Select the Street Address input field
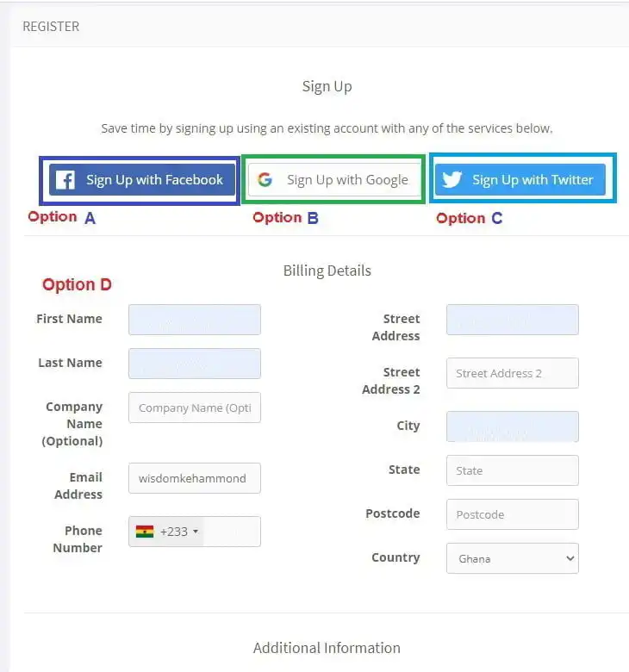The height and width of the screenshot is (672, 629). tap(512, 320)
